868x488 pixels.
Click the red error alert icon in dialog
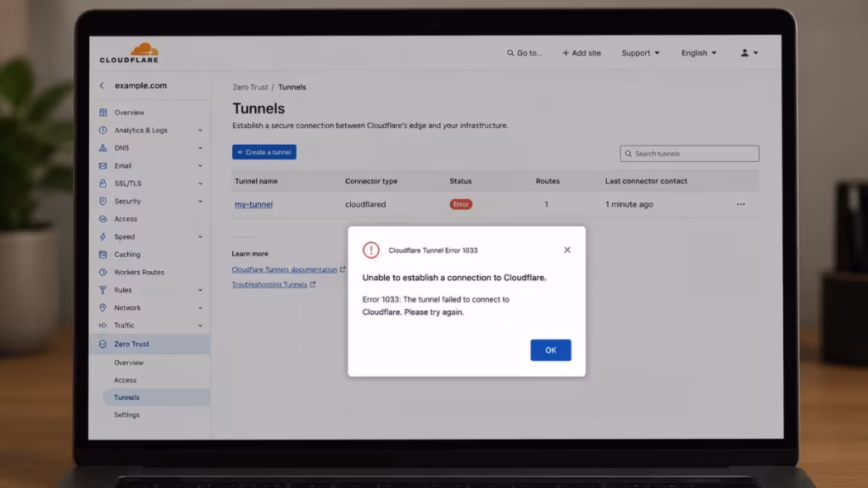(371, 250)
